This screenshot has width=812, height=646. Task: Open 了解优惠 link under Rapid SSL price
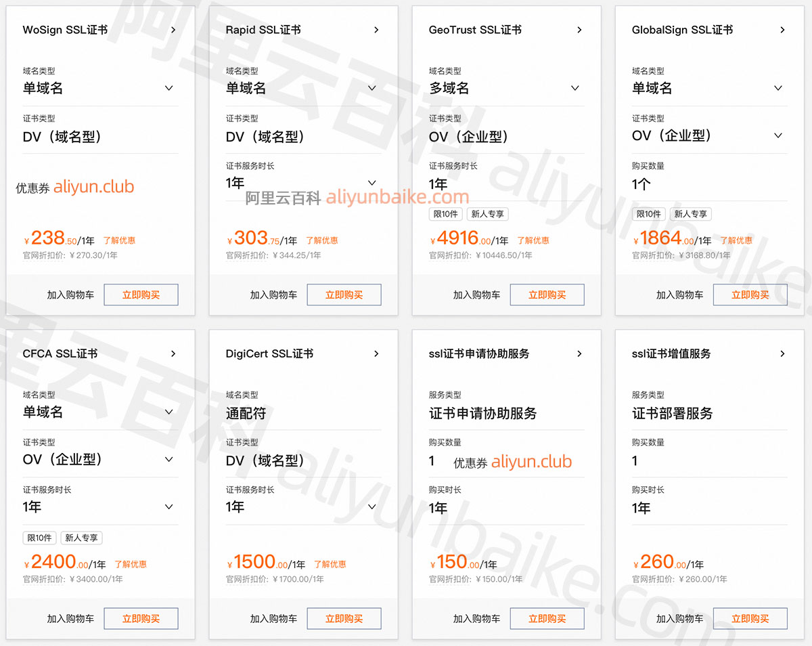point(322,240)
